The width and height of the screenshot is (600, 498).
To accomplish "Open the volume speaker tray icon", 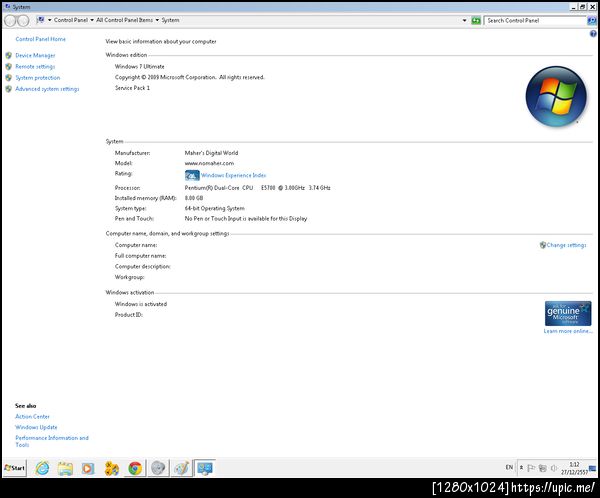I will 554,468.
